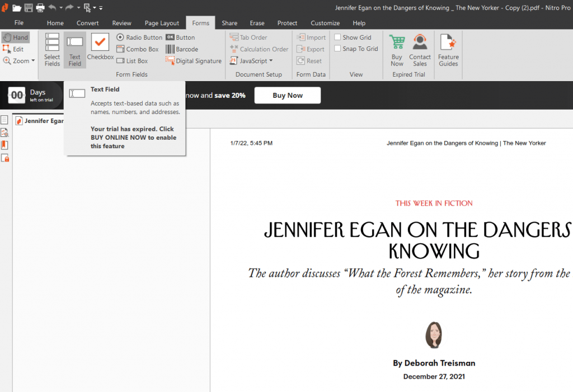Click Reset form data
Viewport: 573px width, 392px height.
[x=309, y=60]
